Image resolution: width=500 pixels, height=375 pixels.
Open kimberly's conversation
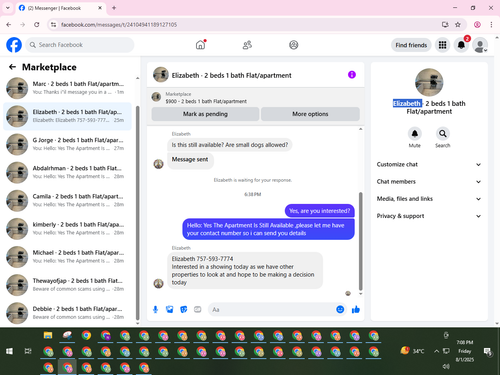tap(67, 229)
